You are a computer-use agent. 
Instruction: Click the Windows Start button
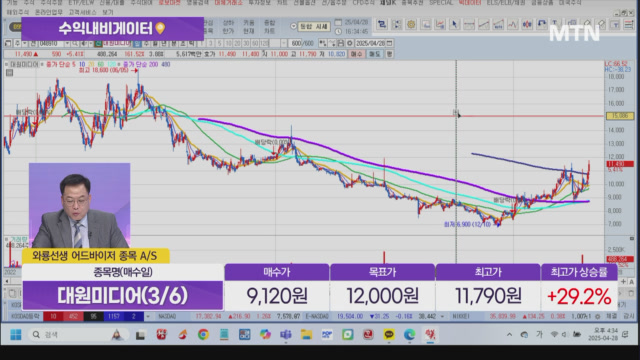click(x=16, y=335)
